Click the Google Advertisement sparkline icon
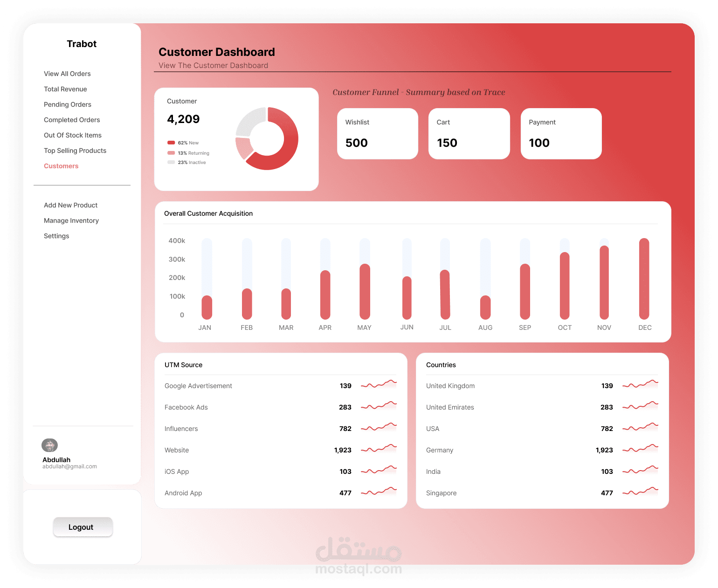Screen dimensions: 718x588 pos(379,384)
